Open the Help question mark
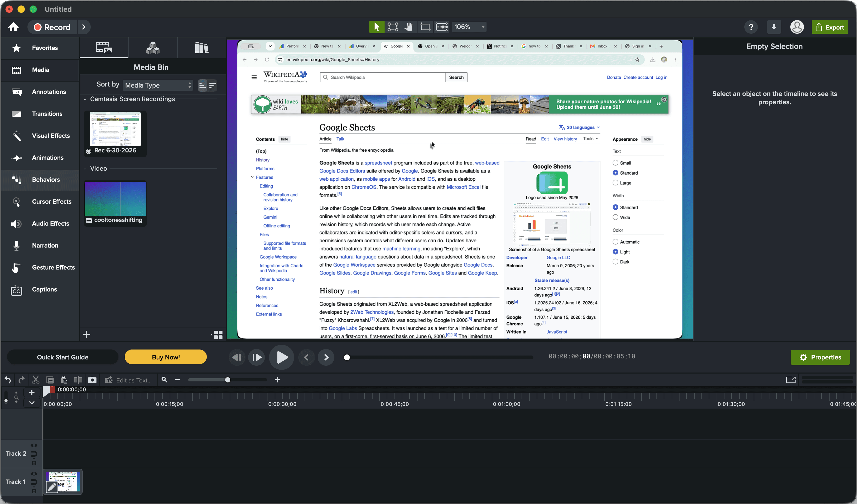 pyautogui.click(x=751, y=27)
